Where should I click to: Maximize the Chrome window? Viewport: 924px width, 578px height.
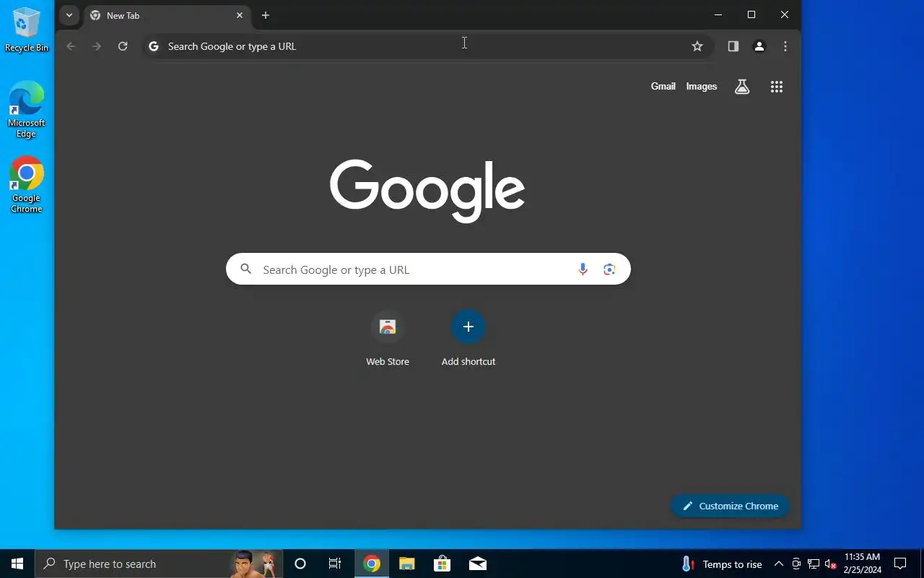751,14
